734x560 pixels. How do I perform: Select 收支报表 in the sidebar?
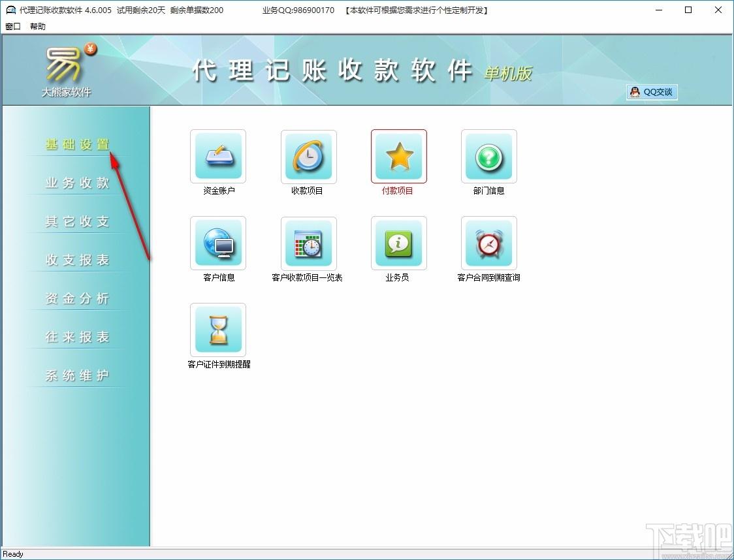pos(78,260)
